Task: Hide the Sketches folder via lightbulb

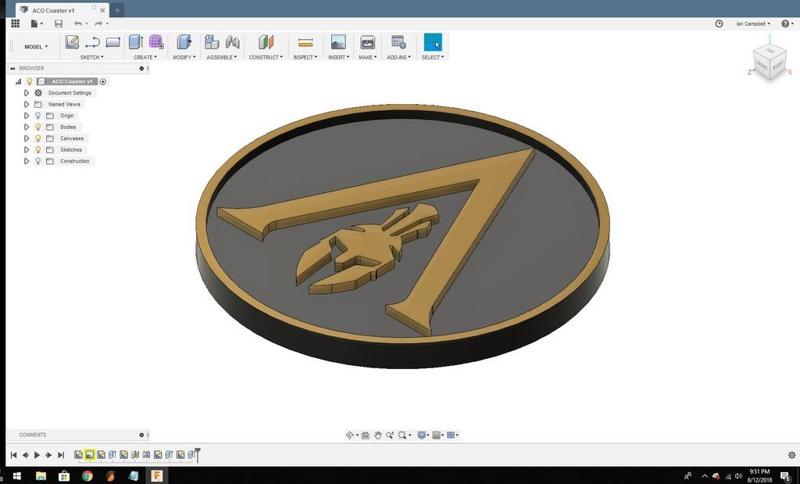Action: pos(38,149)
